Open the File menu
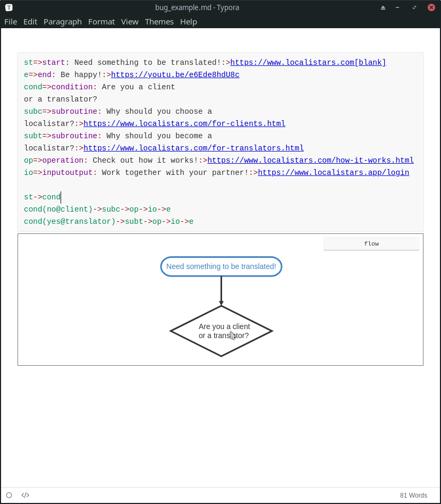The image size is (441, 504). (x=10, y=22)
